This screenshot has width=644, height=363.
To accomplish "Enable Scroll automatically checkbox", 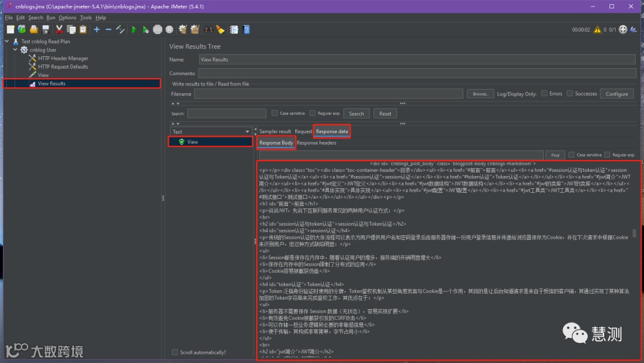I will tap(175, 352).
